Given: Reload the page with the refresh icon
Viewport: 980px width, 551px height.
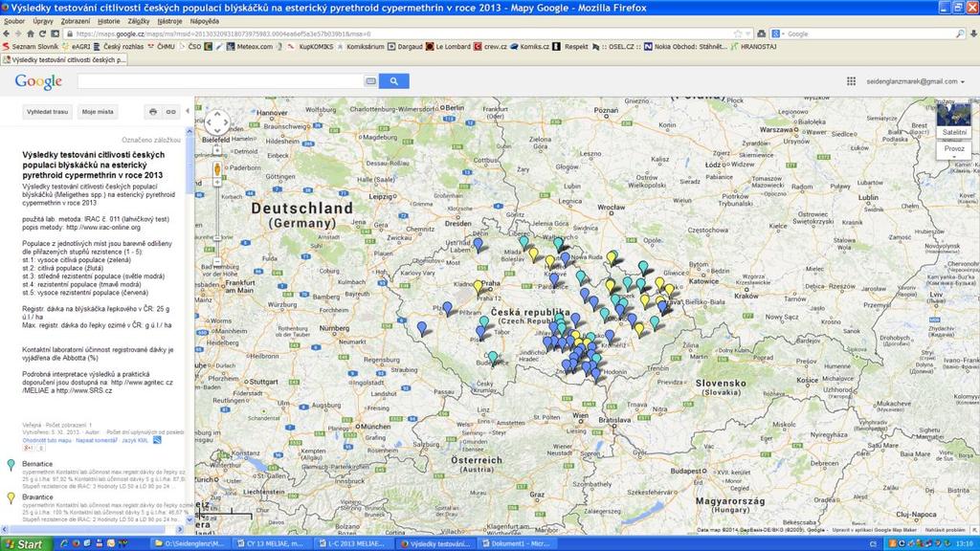Looking at the screenshot, I should (x=42, y=33).
